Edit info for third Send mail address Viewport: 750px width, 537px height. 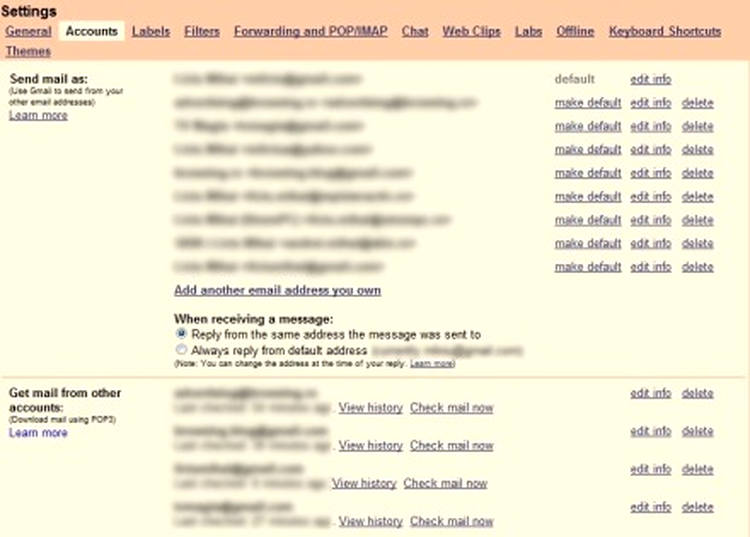pyautogui.click(x=651, y=126)
